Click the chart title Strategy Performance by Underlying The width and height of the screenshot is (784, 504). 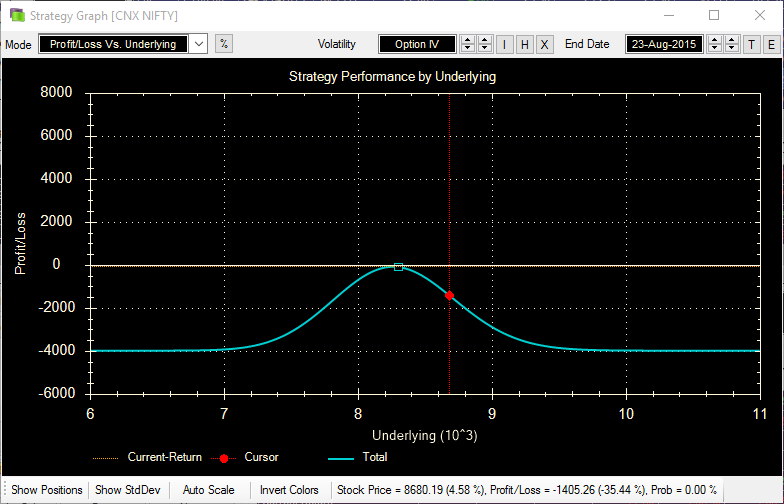392,76
